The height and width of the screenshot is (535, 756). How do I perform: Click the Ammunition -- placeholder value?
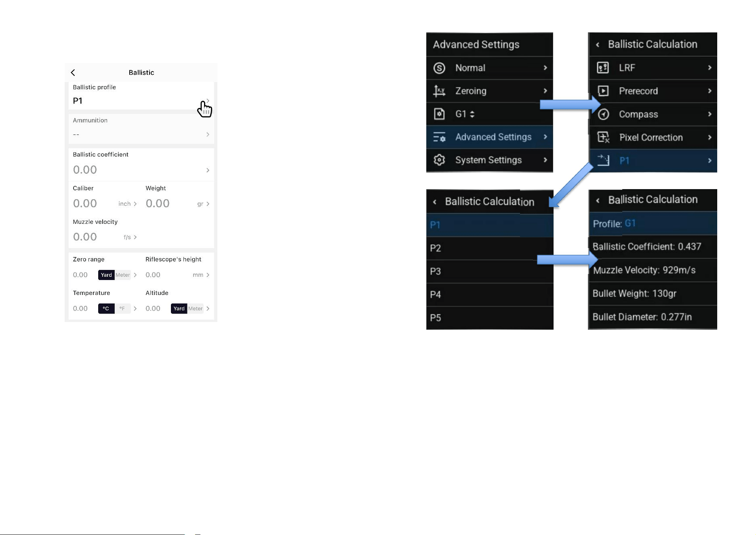click(76, 134)
